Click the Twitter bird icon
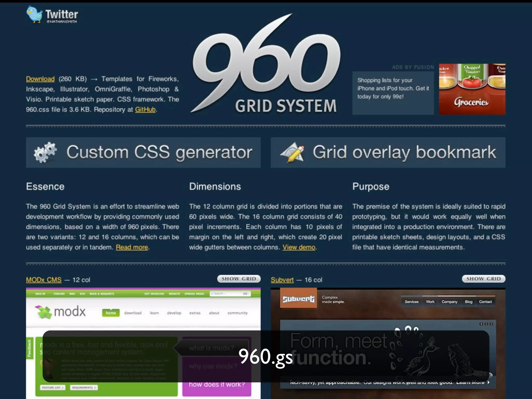 pos(34,15)
